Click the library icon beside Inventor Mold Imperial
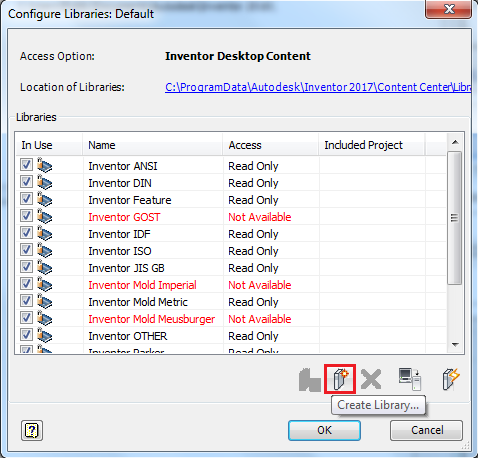The height and width of the screenshot is (458, 478). [44, 284]
